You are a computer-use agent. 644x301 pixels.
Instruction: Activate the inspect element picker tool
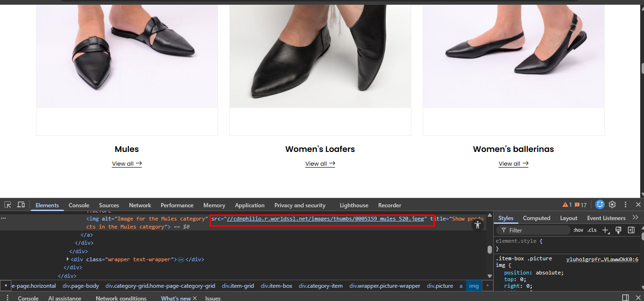point(8,205)
